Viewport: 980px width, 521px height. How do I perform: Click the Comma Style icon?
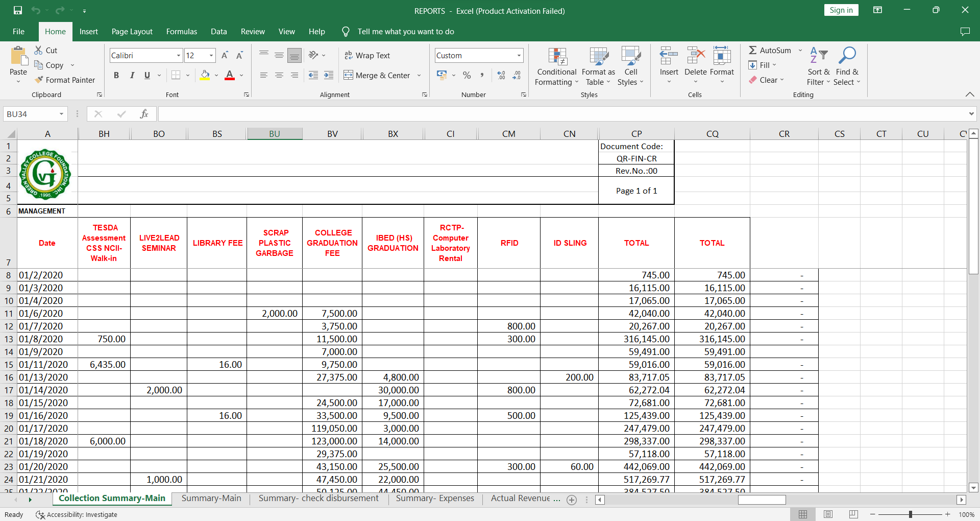coord(481,75)
